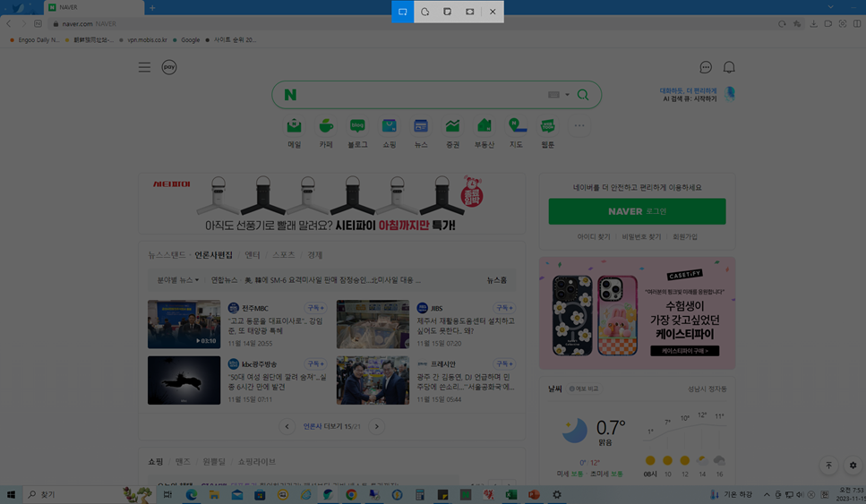The image size is (866, 504).
Task: Open the notifications bell
Action: coord(729,67)
